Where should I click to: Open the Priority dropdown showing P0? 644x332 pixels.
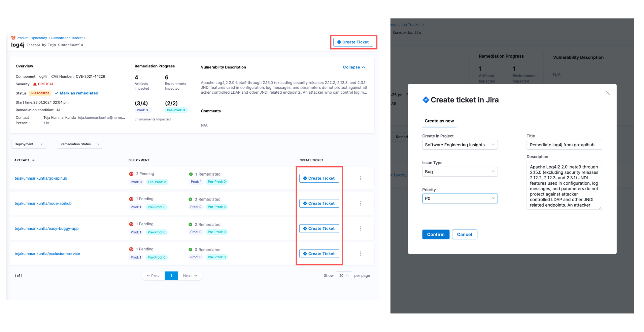click(460, 199)
